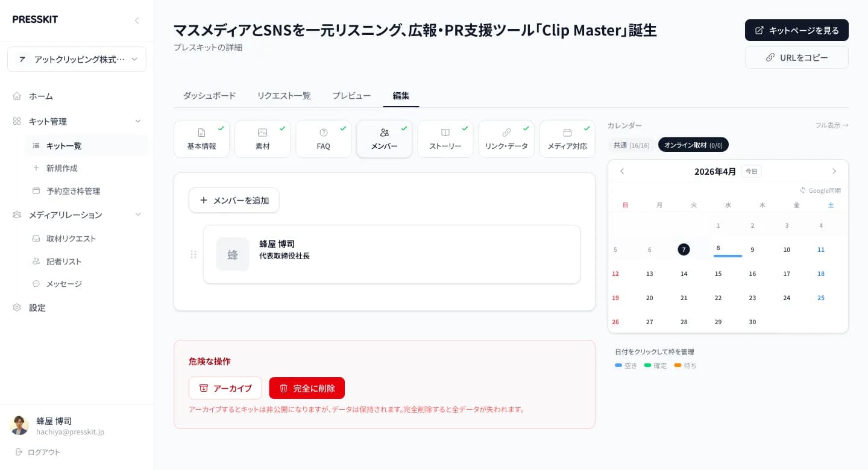This screenshot has width=868, height=470.
Task: Click the 2026年4月 month heading
Action: pos(715,171)
